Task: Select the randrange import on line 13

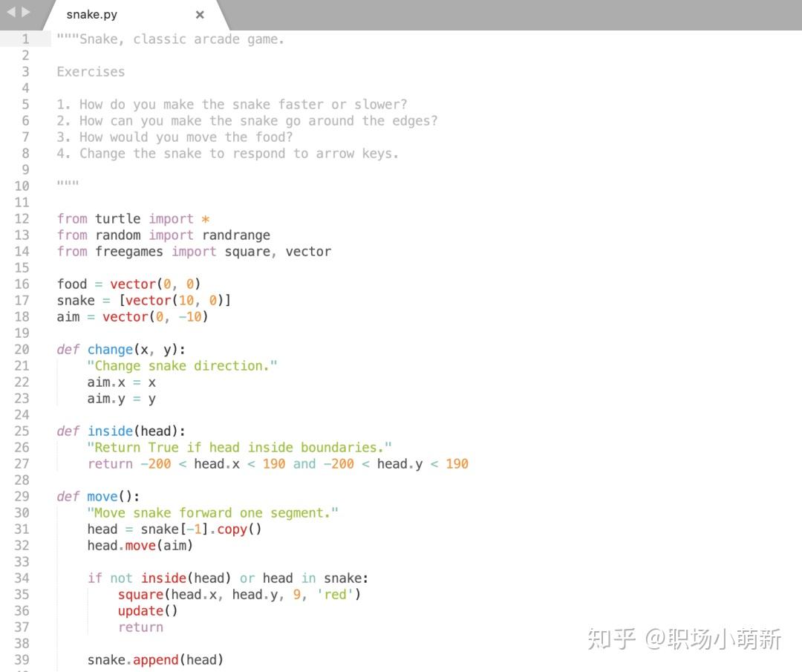Action: tap(236, 235)
